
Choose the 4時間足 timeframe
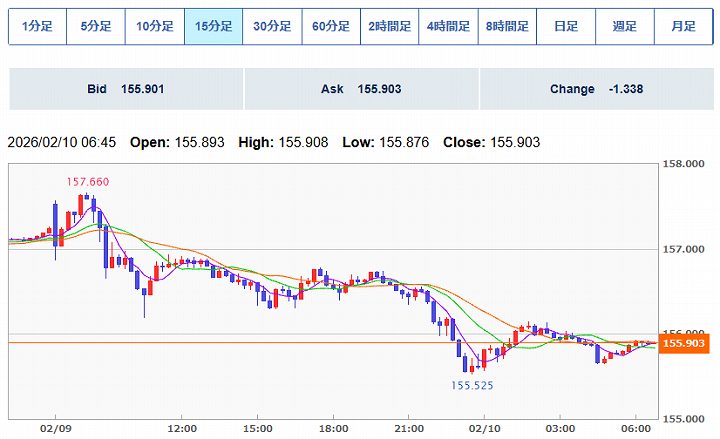[448, 27]
